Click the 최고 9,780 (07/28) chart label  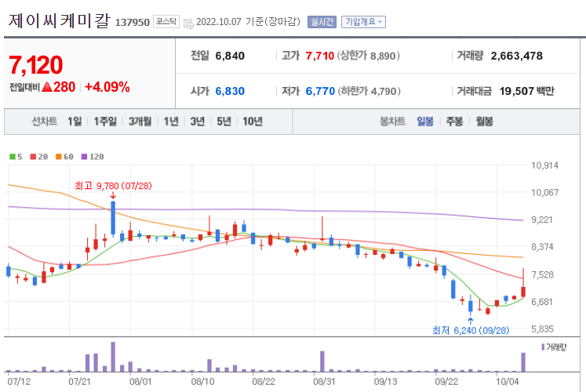(x=113, y=186)
